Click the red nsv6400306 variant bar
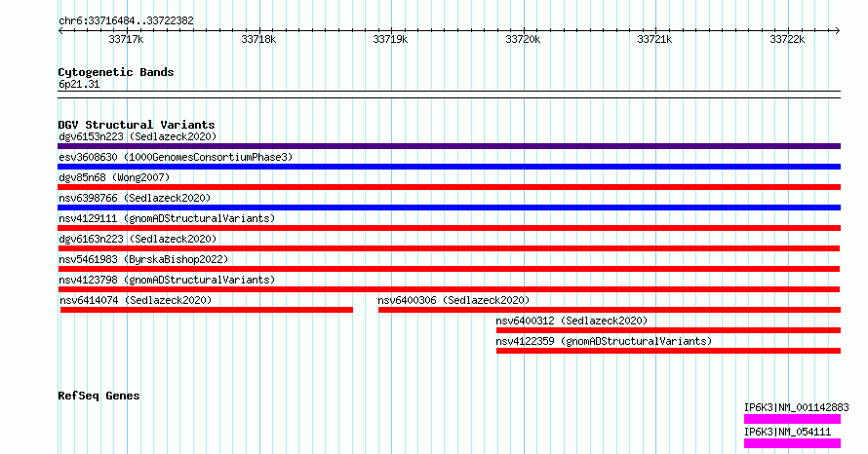 [x=610, y=310]
